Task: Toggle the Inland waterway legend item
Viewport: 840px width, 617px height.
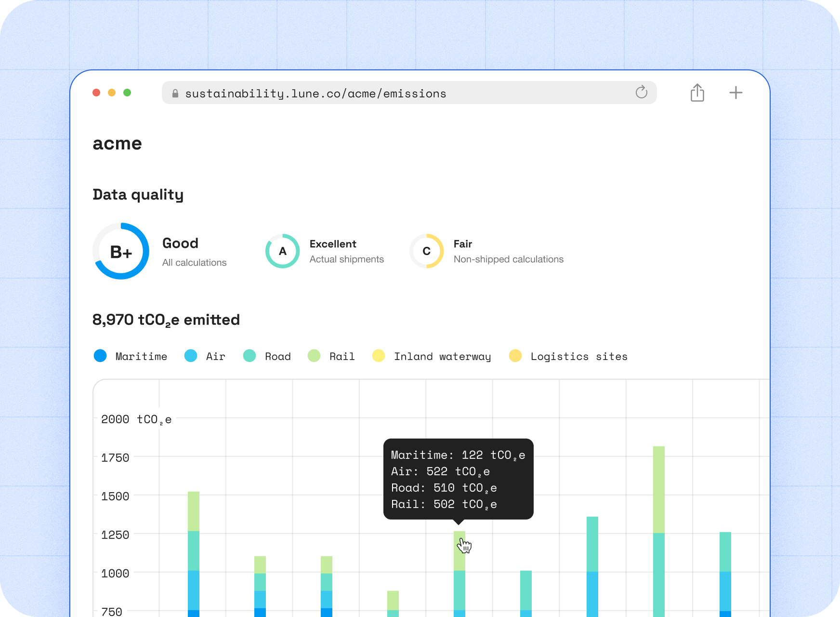Action: [x=432, y=356]
